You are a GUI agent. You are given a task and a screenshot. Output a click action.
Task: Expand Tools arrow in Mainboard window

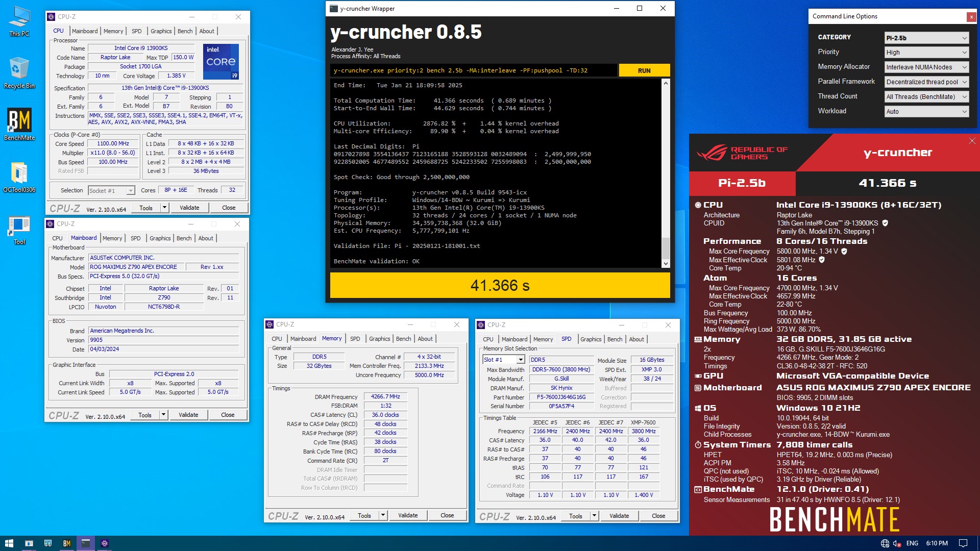coord(163,415)
